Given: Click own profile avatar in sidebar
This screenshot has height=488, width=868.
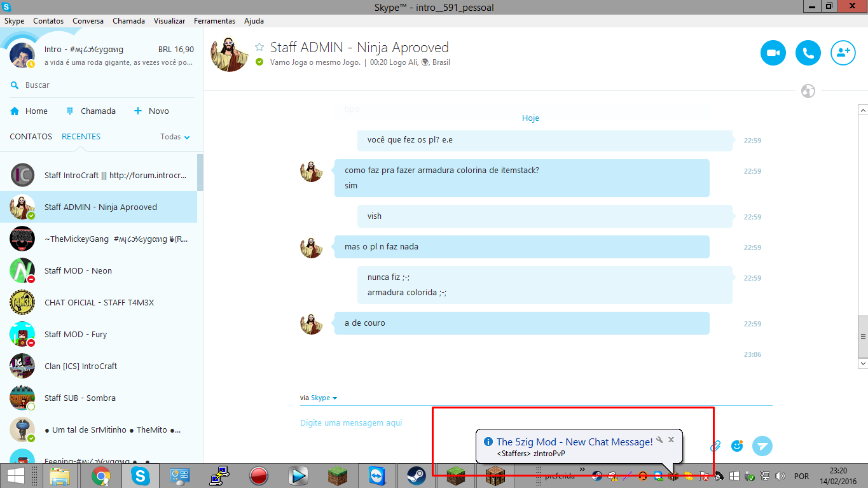Looking at the screenshot, I should pos(22,55).
